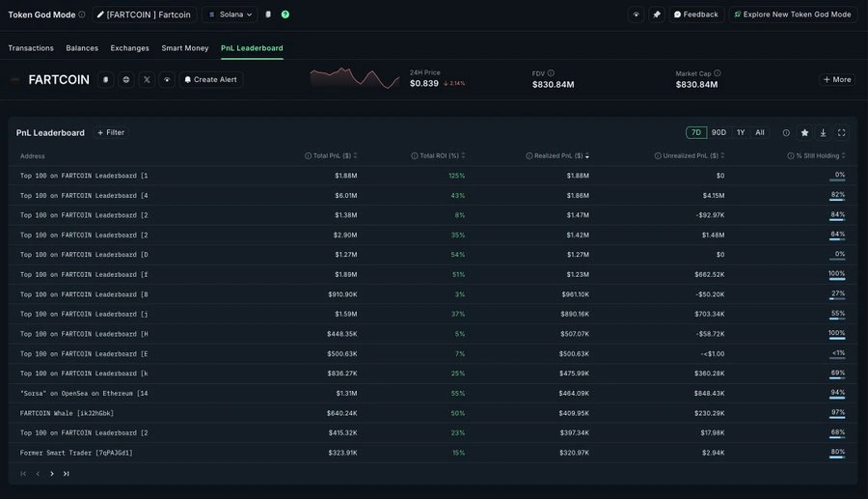Click the info icon beside Total PnL header

(x=308, y=155)
